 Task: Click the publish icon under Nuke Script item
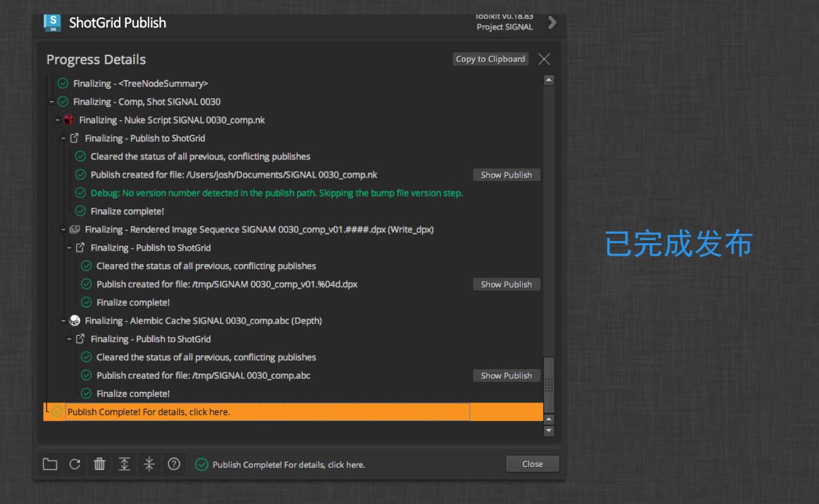tap(74, 138)
